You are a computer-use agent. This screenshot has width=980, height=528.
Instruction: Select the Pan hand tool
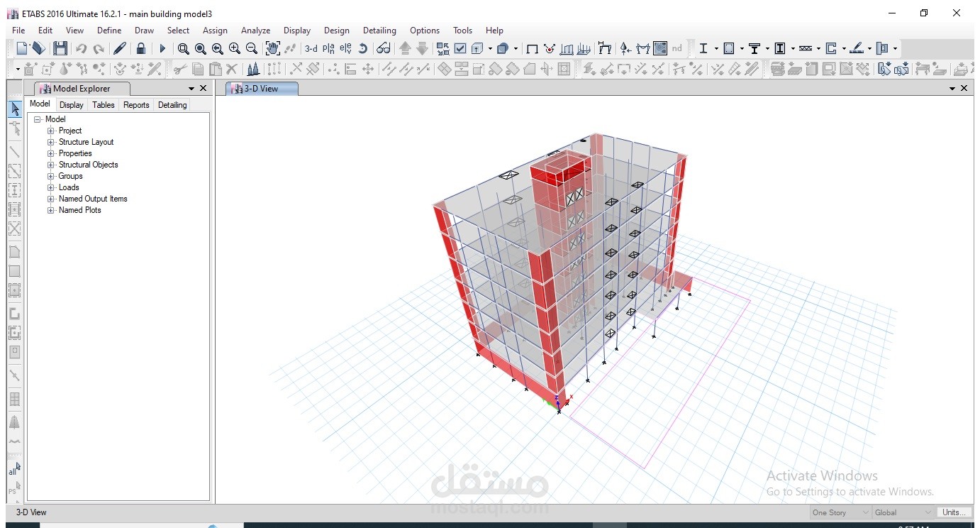(272, 48)
